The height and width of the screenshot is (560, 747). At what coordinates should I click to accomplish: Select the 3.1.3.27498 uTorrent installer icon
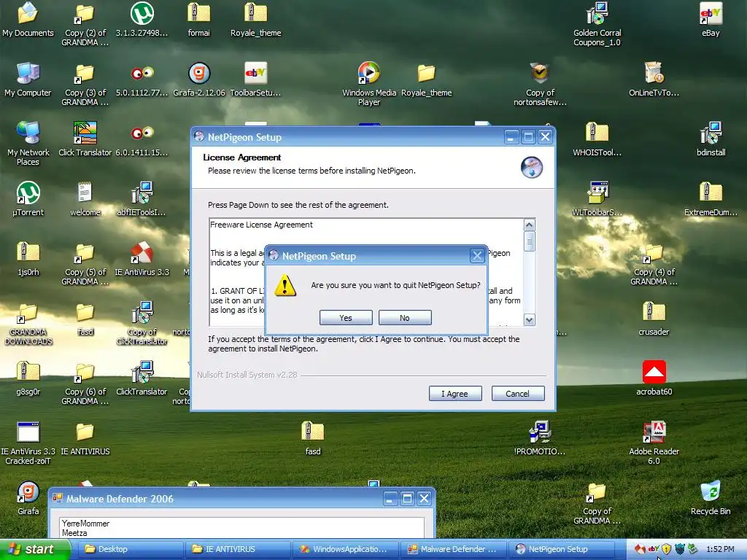[142, 20]
